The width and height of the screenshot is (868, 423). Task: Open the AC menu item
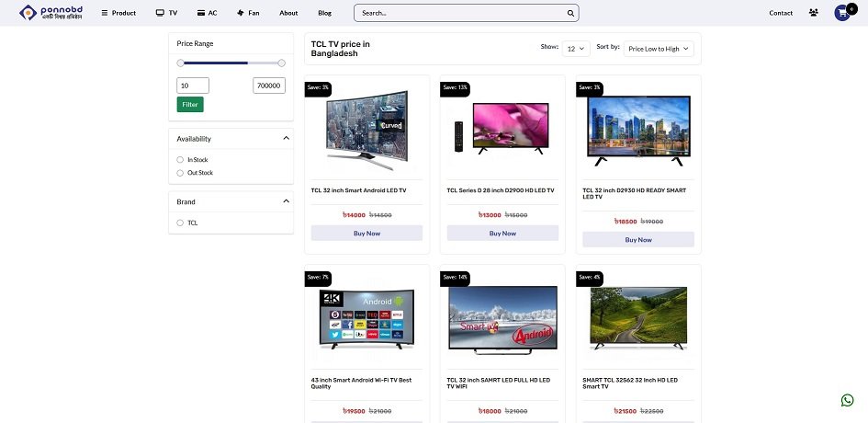click(207, 13)
